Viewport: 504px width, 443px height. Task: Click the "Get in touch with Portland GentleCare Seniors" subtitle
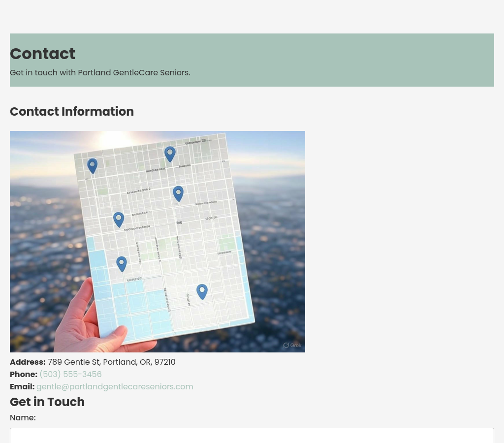click(x=100, y=72)
